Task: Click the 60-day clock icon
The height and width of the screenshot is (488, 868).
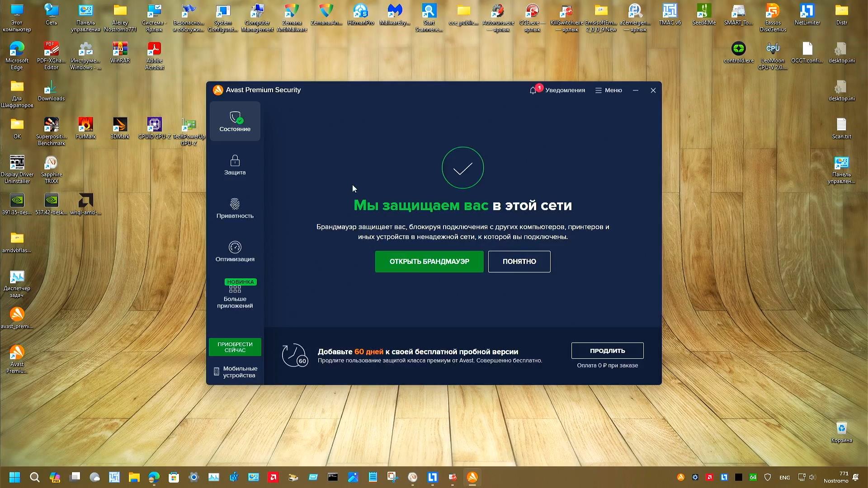Action: (x=294, y=355)
